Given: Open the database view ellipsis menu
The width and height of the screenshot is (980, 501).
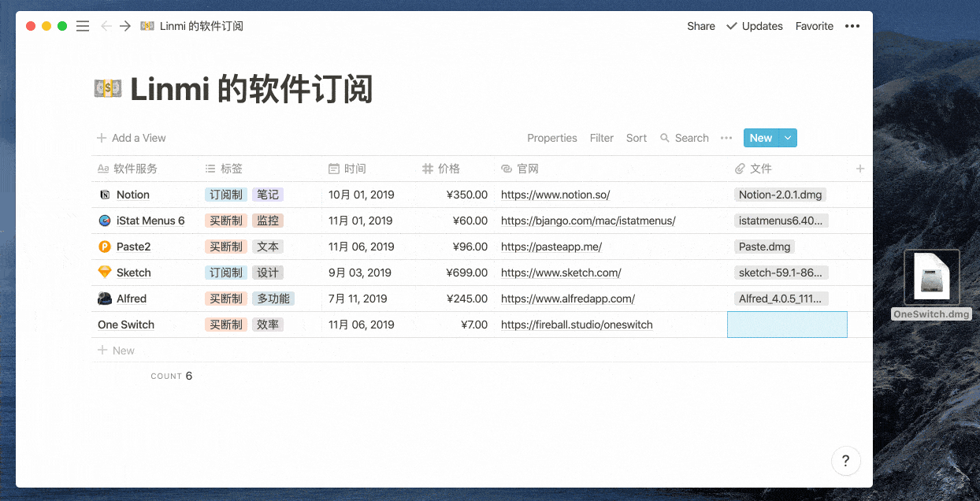Looking at the screenshot, I should [726, 138].
